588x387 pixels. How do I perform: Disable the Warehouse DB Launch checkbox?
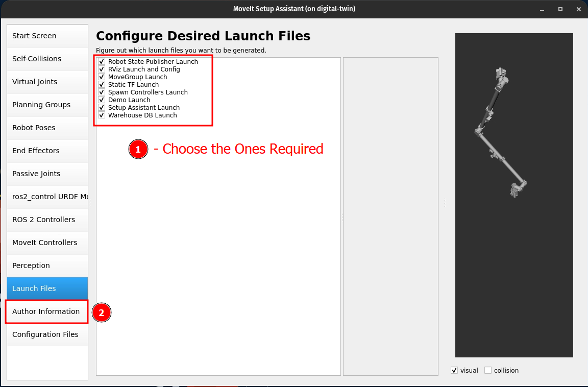102,115
